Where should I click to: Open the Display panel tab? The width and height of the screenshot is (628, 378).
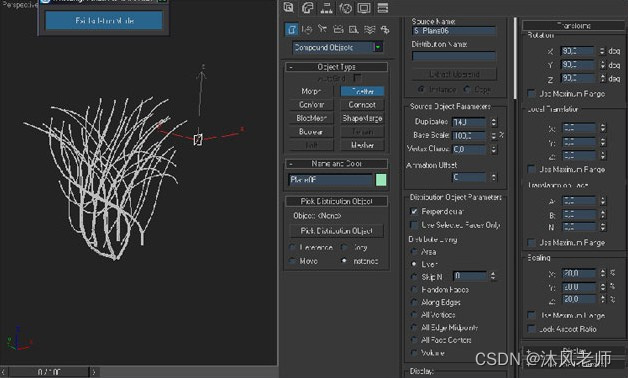tap(364, 8)
